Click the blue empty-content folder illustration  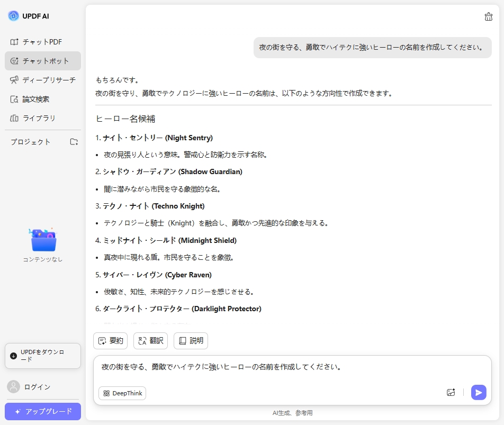(x=43, y=240)
